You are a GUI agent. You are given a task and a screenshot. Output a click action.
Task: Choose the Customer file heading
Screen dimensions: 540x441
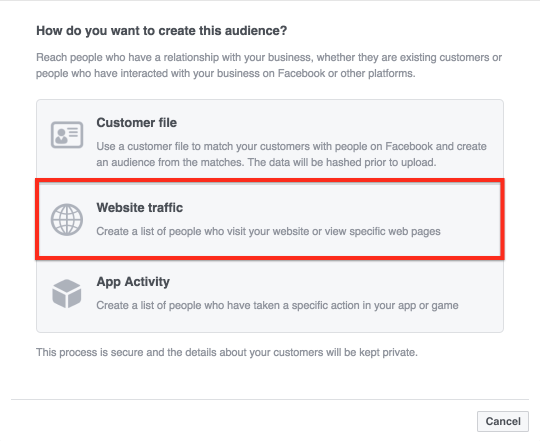coord(137,123)
